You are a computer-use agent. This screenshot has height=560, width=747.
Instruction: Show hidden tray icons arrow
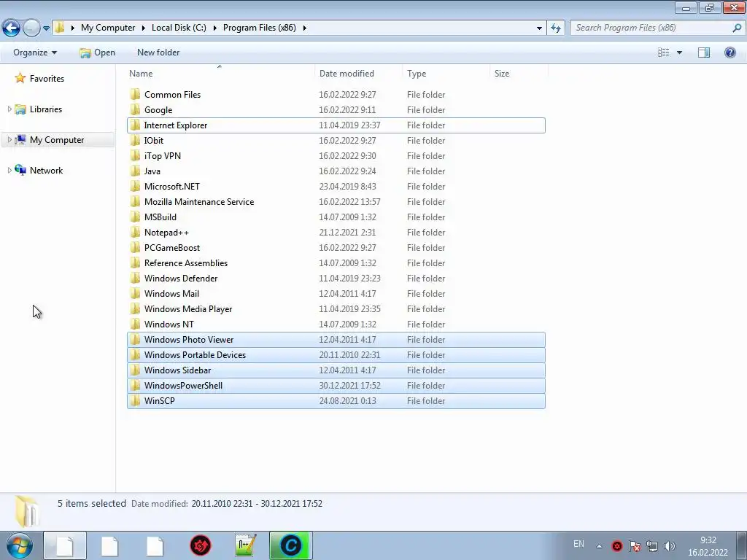pos(599,546)
